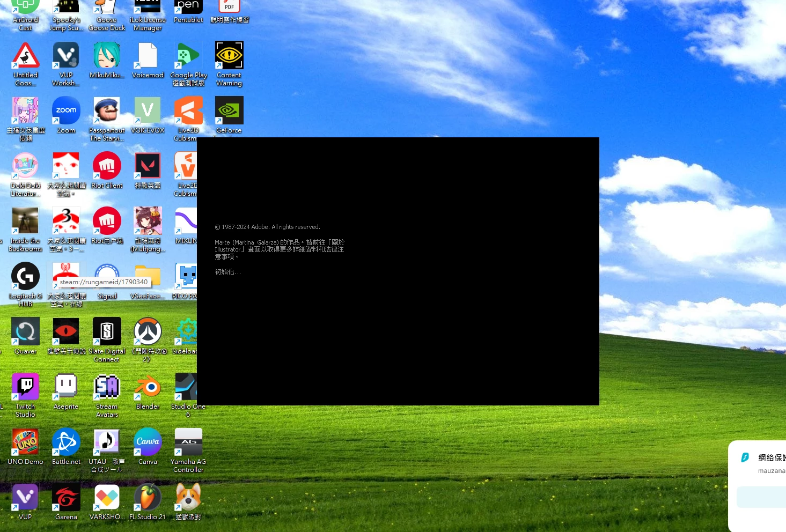Select the Goose Goose Duck icon
This screenshot has height=532, width=786.
107,15
